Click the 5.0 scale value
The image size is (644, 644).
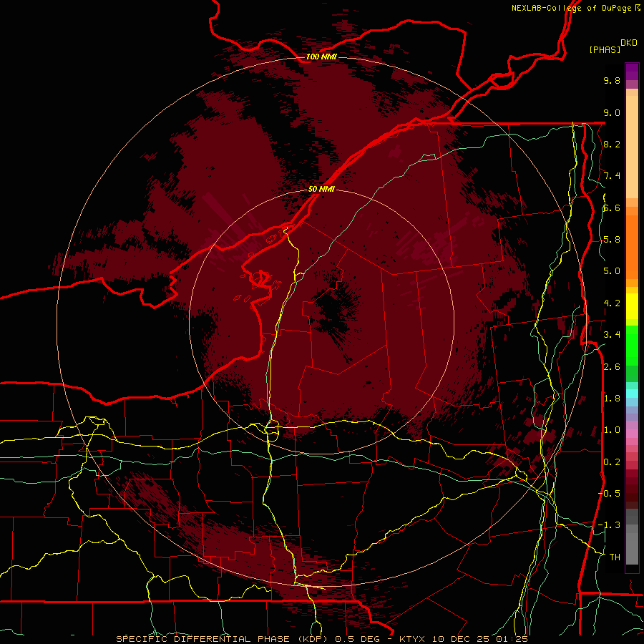click(612, 271)
